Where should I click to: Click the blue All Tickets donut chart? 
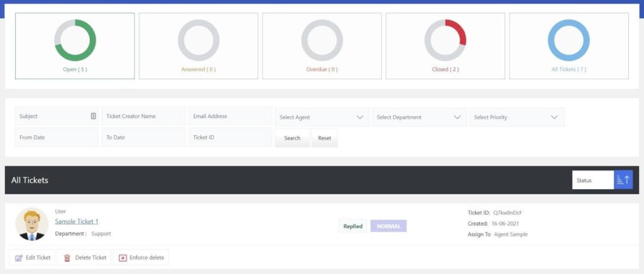tap(569, 40)
